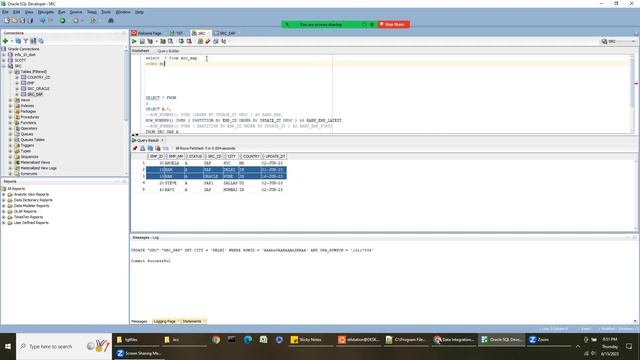Open Excel from the Windows taskbar

pyautogui.click(x=264, y=340)
